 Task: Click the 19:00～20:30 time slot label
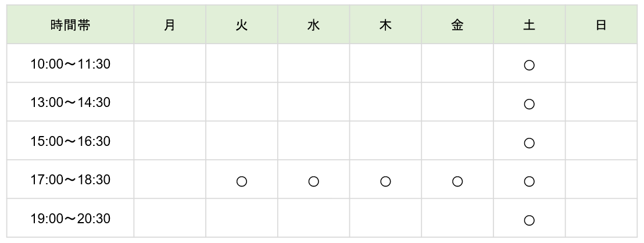click(x=70, y=219)
